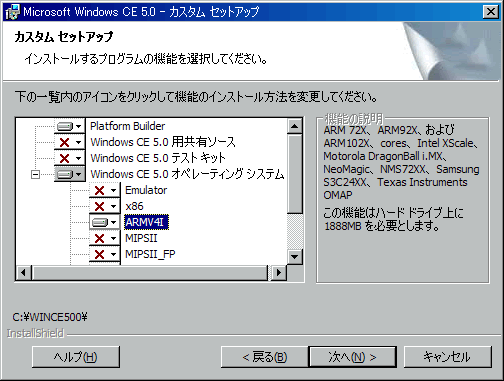Screen dimensions: 504x381
Task: Select Windows CE 5.0 用共有ソース row
Action: coord(163,142)
